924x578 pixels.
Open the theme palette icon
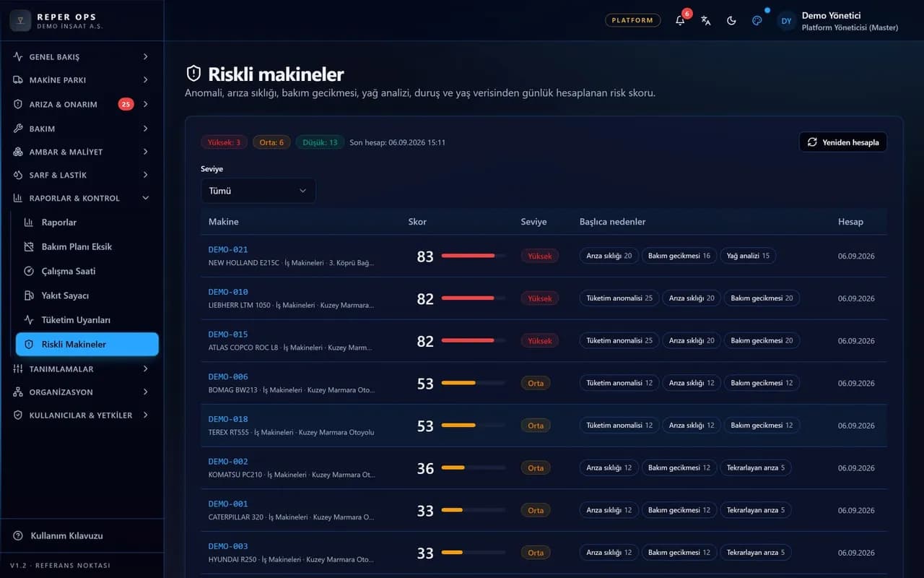pyautogui.click(x=757, y=20)
